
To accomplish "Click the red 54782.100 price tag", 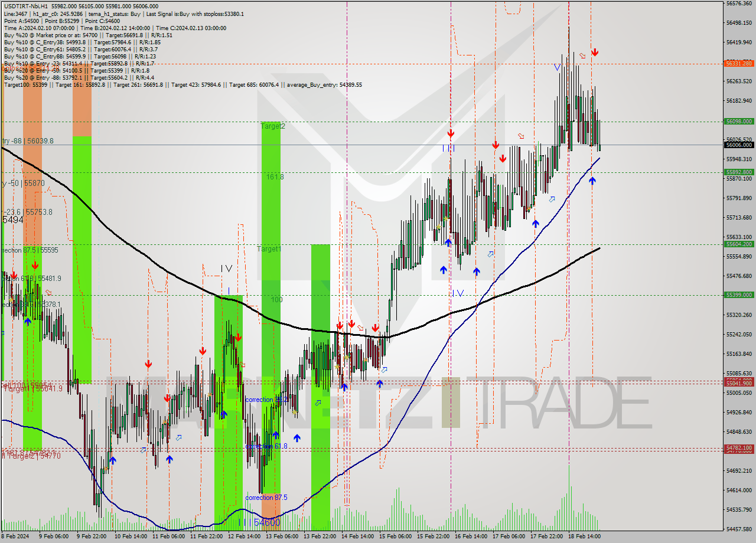I will click(739, 448).
